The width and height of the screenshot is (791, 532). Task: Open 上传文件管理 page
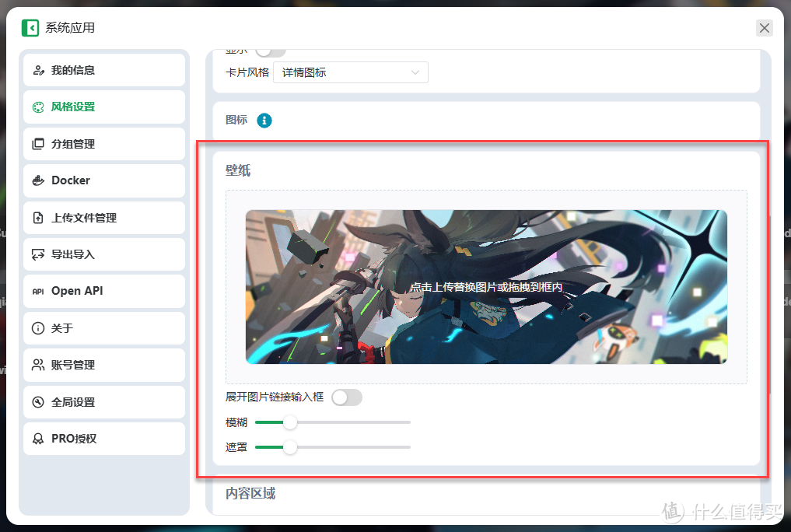tap(104, 218)
